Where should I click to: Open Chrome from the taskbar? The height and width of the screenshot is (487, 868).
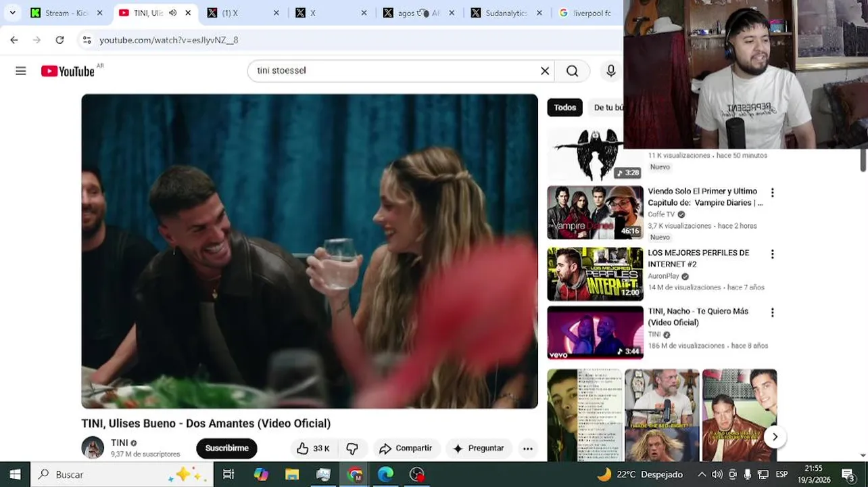pos(355,474)
